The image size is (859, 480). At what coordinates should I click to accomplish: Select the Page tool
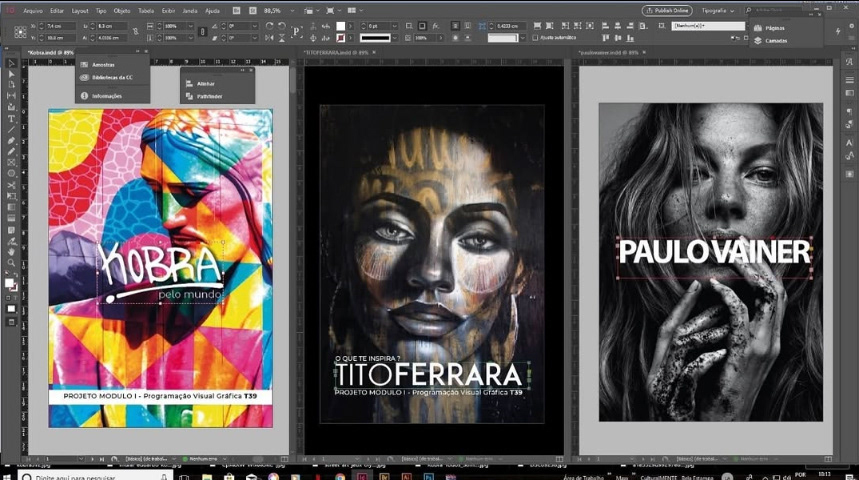(x=11, y=85)
